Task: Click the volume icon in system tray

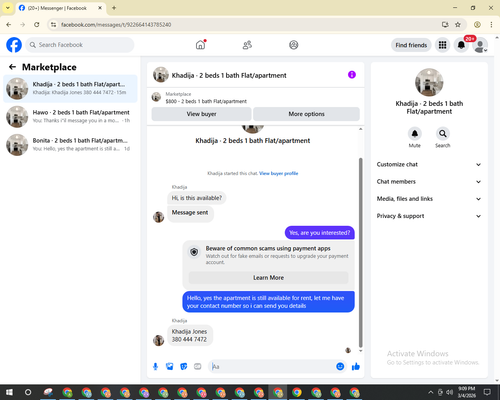Action: click(449, 392)
